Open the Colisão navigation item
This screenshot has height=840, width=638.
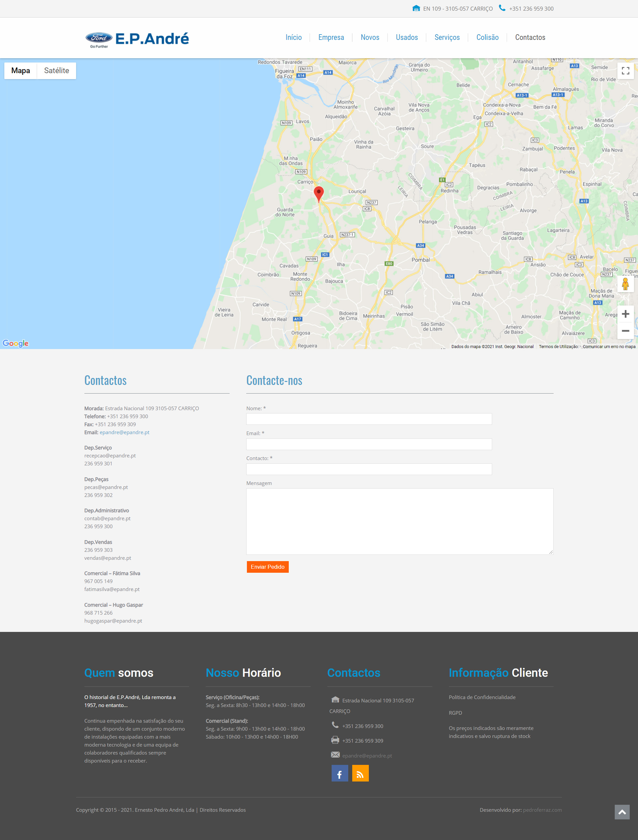pyautogui.click(x=487, y=37)
